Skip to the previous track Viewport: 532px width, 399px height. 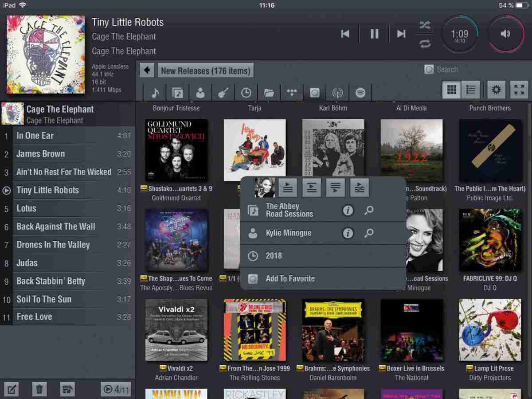pos(345,34)
